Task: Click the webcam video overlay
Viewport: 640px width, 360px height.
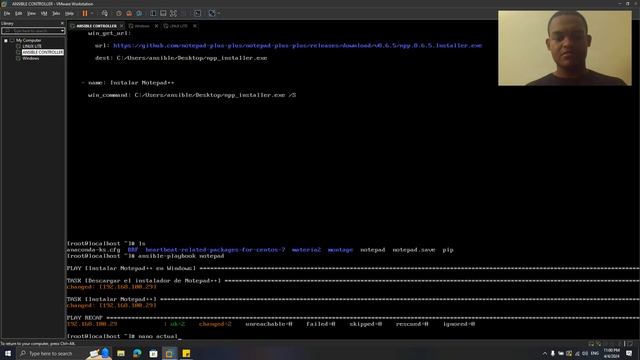Action: click(x=565, y=48)
